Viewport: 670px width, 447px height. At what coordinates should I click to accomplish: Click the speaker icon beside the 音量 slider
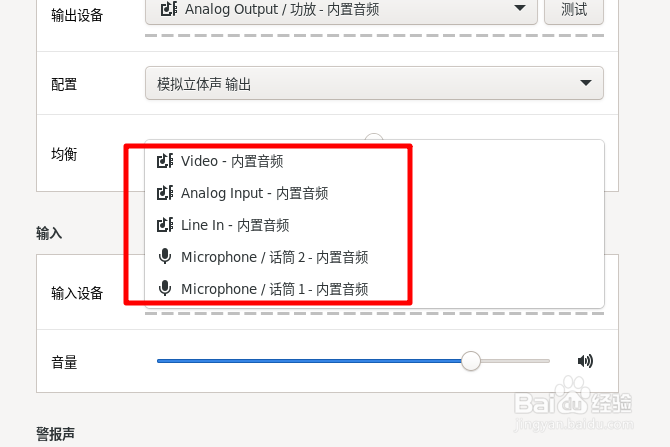585,361
